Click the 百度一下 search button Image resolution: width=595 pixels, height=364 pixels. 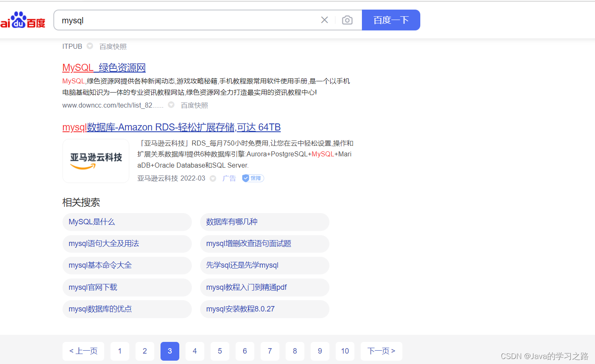tap(391, 20)
